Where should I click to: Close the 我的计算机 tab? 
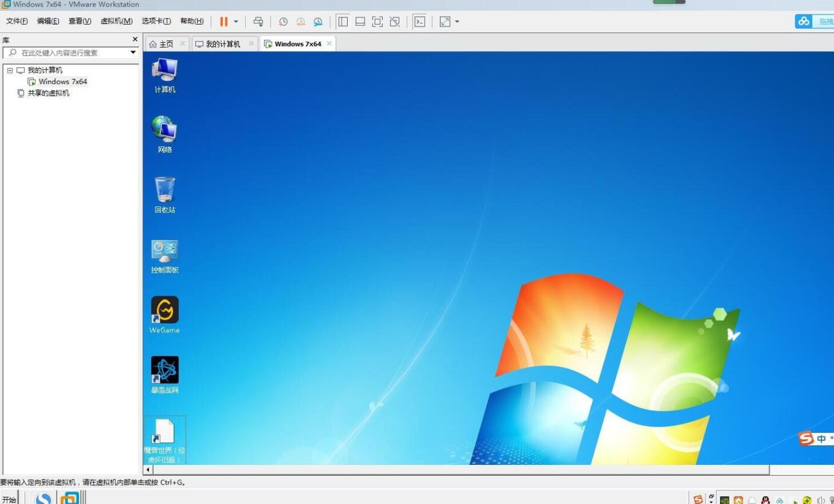(251, 43)
